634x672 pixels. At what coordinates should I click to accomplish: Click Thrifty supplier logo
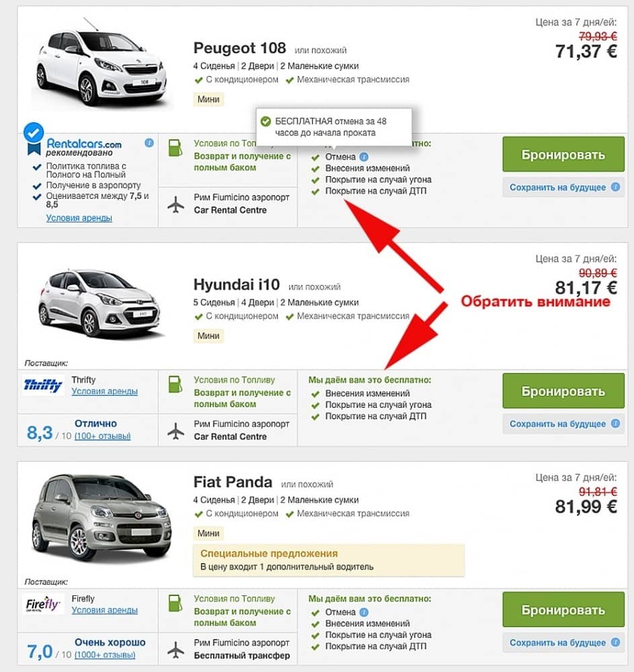pyautogui.click(x=43, y=385)
